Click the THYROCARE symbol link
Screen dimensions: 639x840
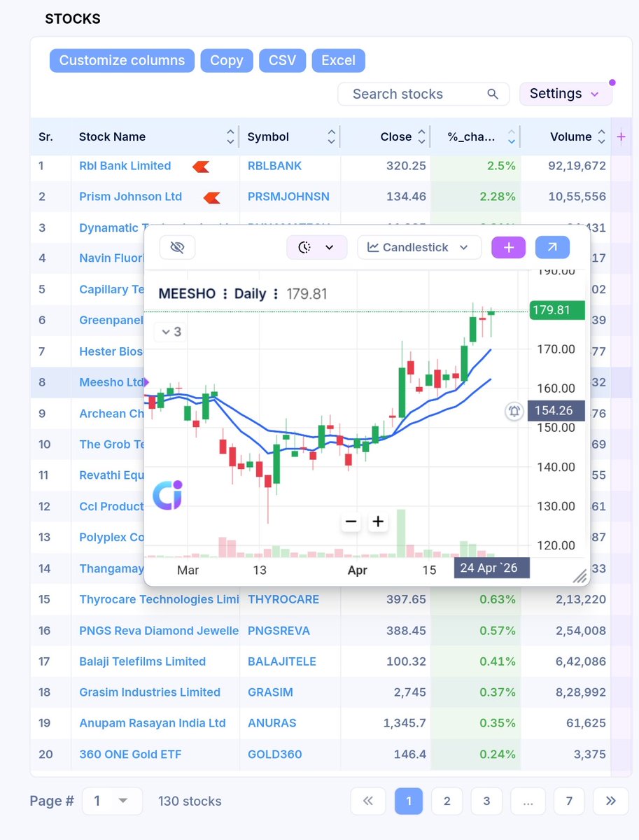(283, 599)
